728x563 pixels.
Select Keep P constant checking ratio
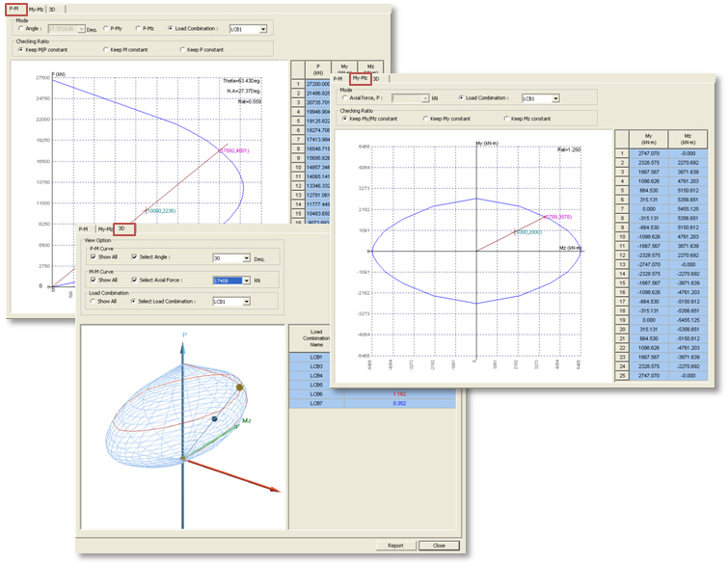pos(183,49)
